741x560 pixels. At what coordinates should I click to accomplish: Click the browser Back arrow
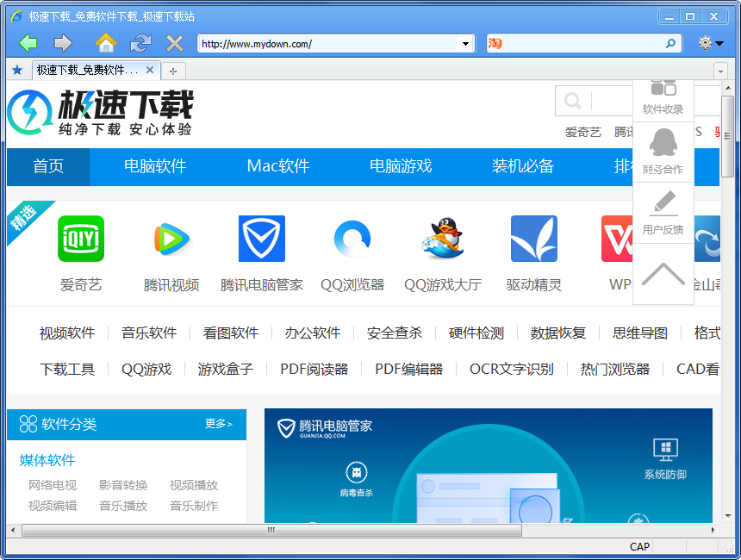28,43
